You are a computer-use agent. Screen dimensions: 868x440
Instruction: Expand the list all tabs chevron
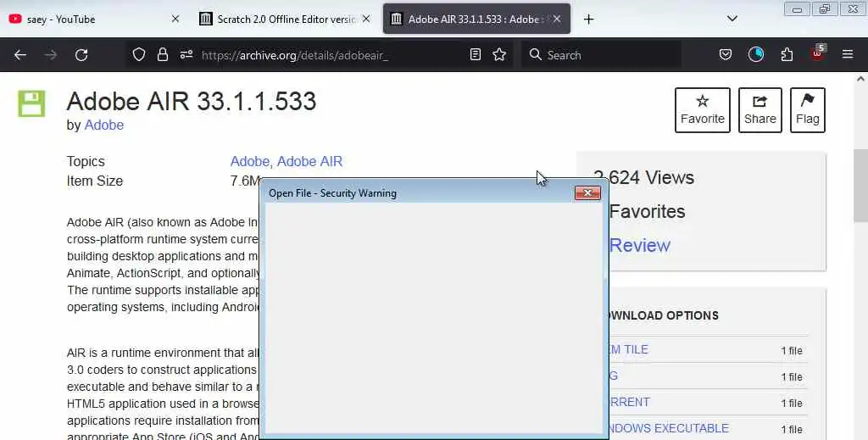pyautogui.click(x=732, y=19)
